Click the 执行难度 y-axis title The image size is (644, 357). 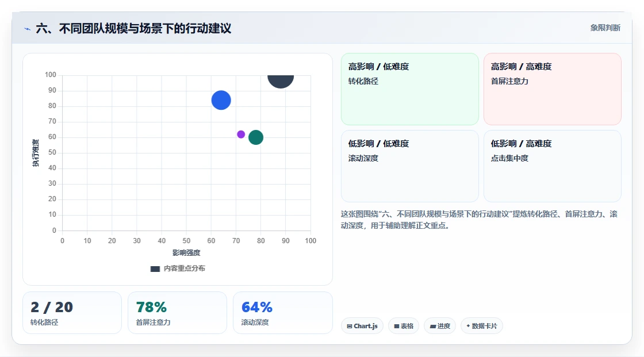point(36,153)
